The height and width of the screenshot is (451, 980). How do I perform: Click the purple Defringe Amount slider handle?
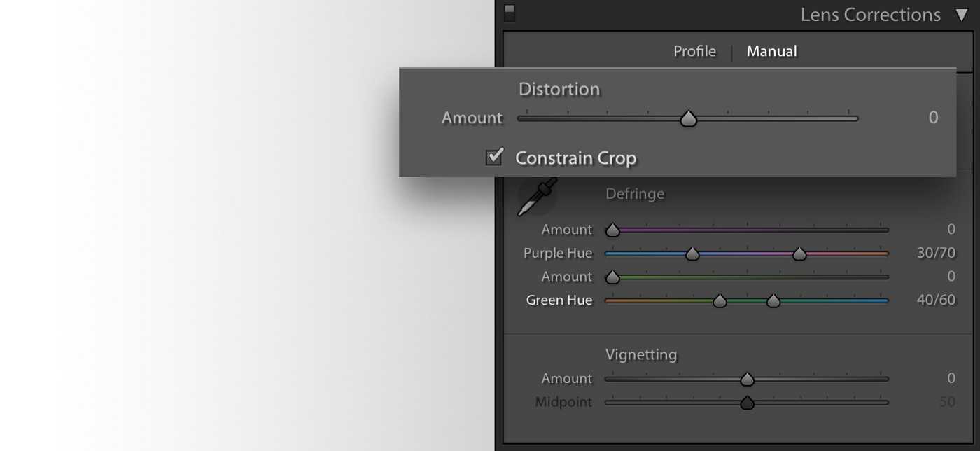(x=612, y=230)
